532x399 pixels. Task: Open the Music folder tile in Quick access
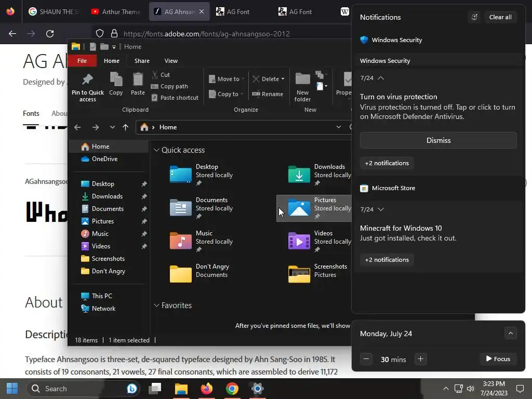201,241
